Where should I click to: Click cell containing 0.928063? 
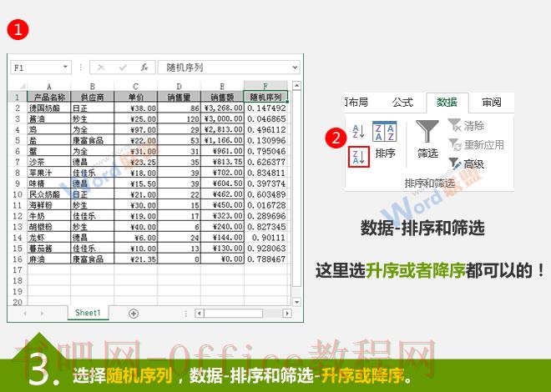265,248
